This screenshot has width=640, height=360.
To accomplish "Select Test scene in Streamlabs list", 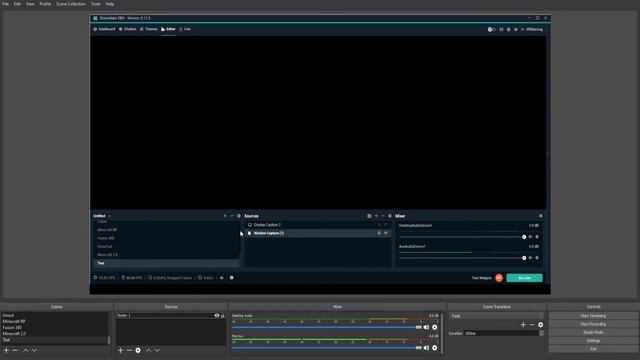I will (x=166, y=263).
